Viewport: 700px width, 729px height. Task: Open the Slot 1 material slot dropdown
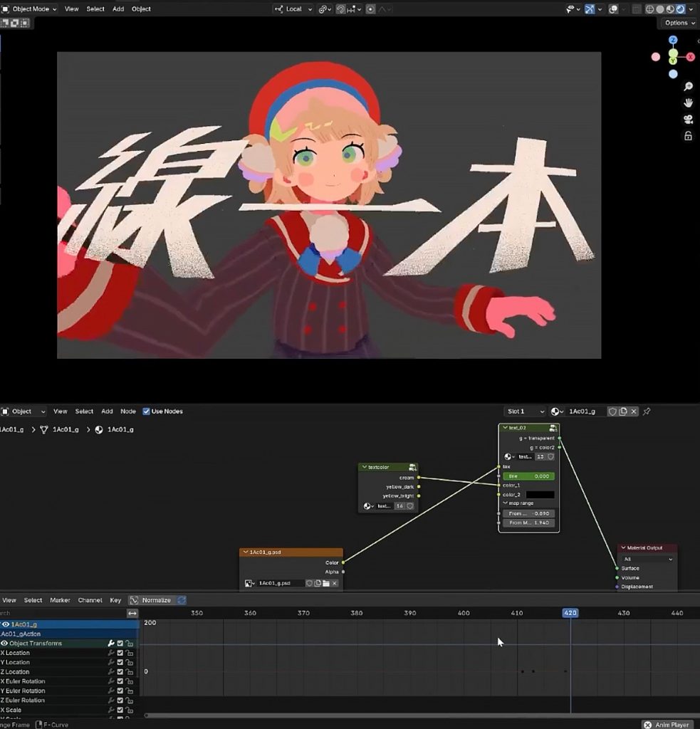pyautogui.click(x=525, y=411)
